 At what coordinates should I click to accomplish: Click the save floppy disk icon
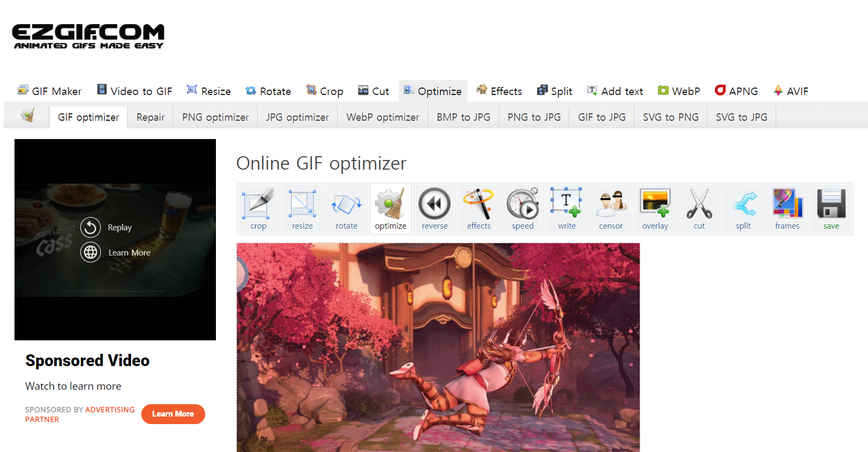[831, 209]
